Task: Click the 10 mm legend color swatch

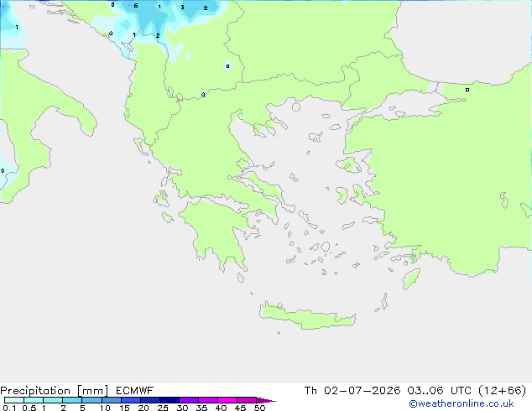Action: pyautogui.click(x=111, y=400)
